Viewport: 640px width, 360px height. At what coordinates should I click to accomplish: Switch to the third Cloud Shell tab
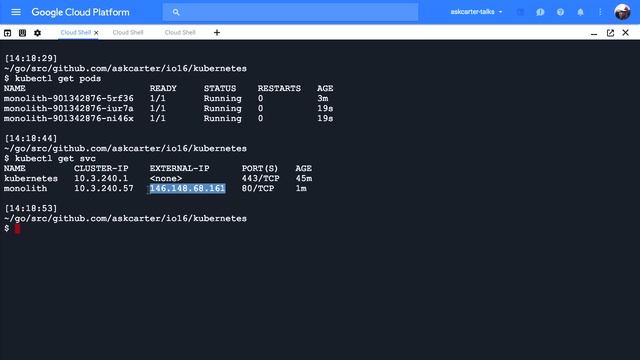[x=180, y=32]
